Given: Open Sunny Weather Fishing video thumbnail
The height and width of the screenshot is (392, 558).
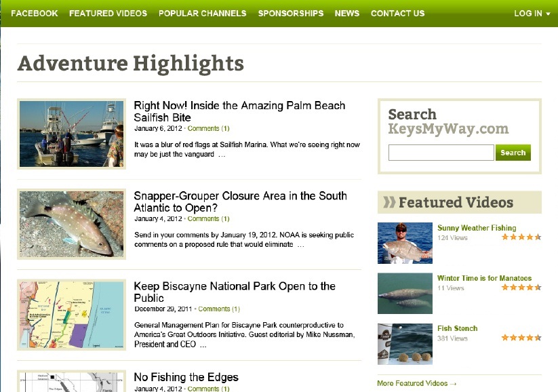Looking at the screenshot, I should pyautogui.click(x=405, y=243).
